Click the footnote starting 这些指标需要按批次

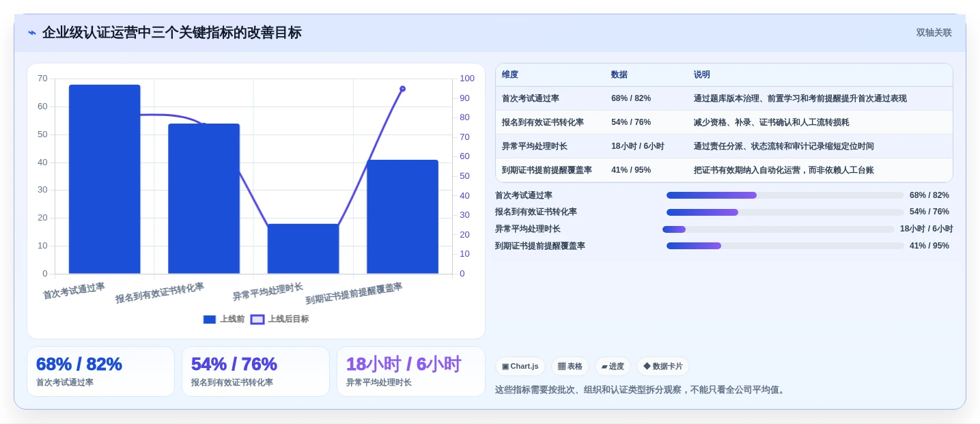point(641,390)
